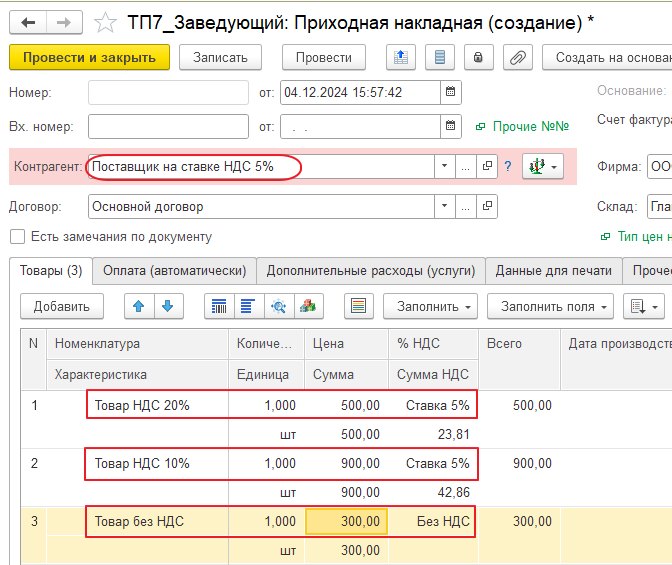Click the Сумма НДС value 42,86

(453, 492)
